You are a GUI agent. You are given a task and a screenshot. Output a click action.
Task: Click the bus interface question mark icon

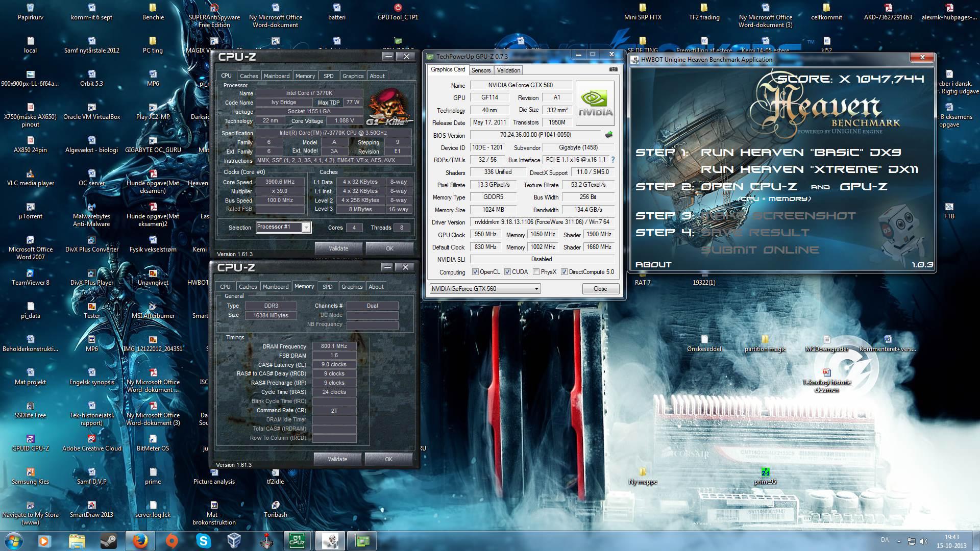pyautogui.click(x=613, y=160)
